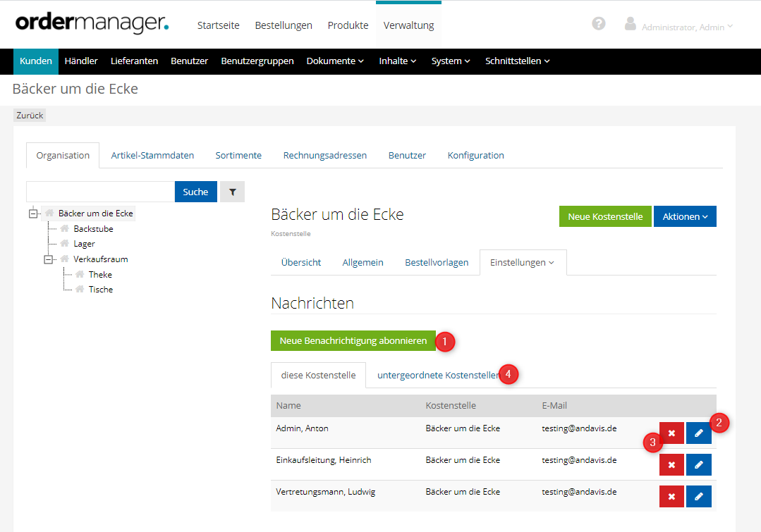Collapse the Bäcker um die Ecke tree node
The height and width of the screenshot is (532, 761).
tap(33, 214)
